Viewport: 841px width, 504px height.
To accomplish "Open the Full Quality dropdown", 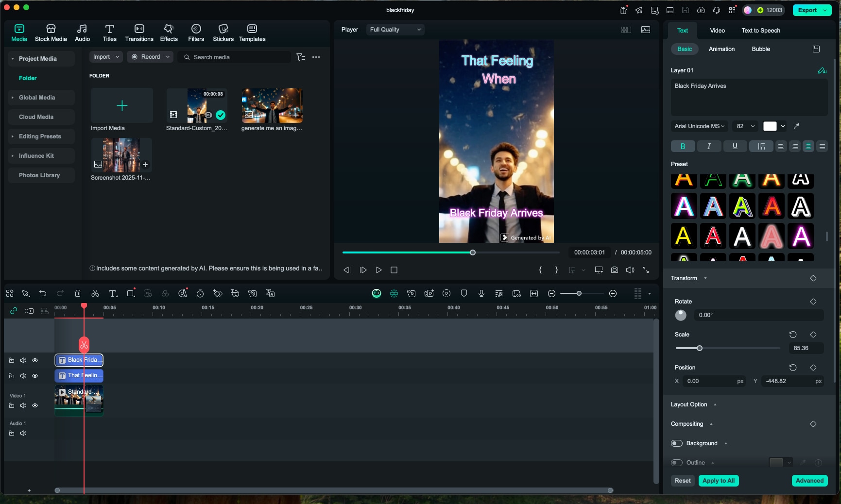I will (395, 30).
